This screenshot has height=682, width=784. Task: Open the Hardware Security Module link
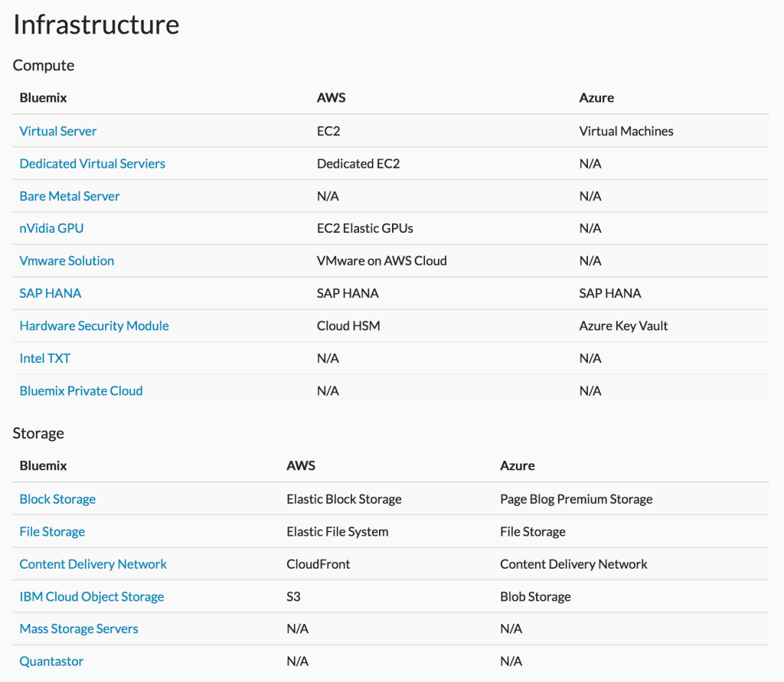pos(94,325)
